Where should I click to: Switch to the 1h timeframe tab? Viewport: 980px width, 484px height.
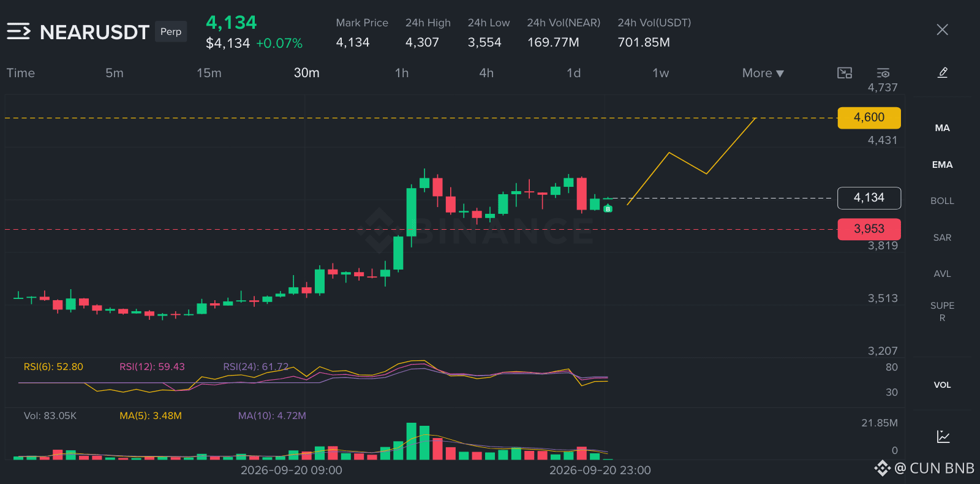click(x=401, y=73)
